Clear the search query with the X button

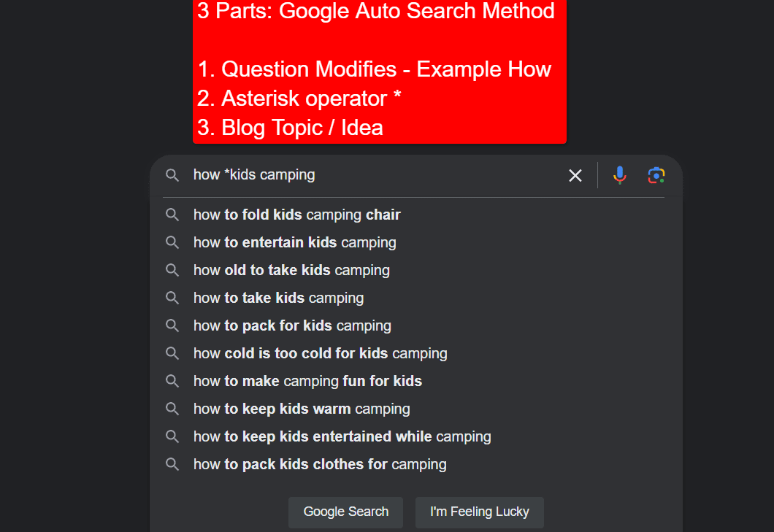pos(575,175)
